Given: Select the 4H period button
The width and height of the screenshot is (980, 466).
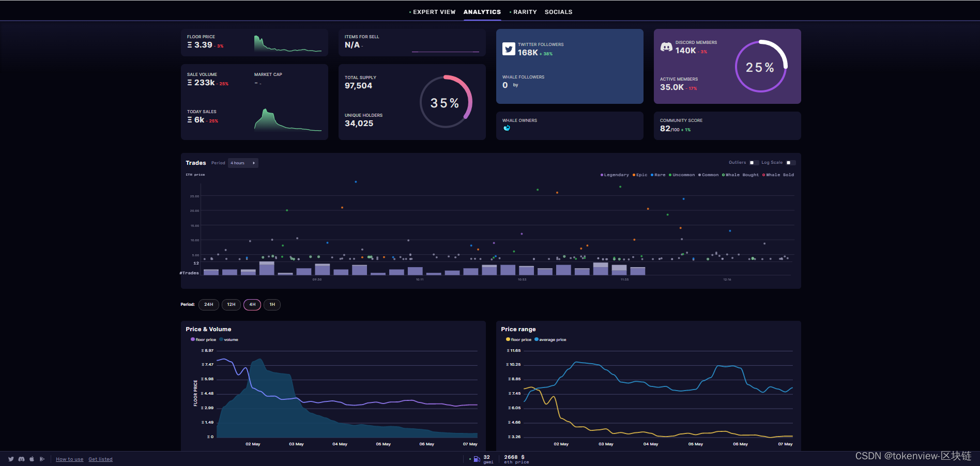Looking at the screenshot, I should [x=252, y=304].
